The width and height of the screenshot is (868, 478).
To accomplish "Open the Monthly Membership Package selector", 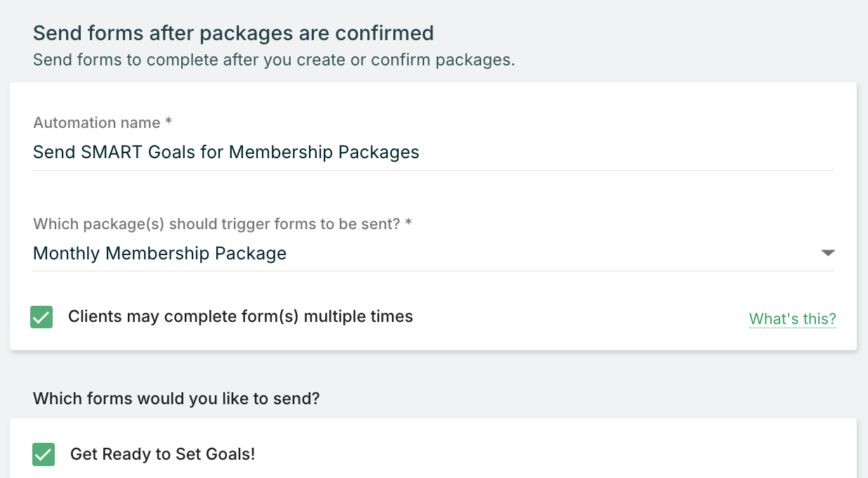I will [421, 253].
